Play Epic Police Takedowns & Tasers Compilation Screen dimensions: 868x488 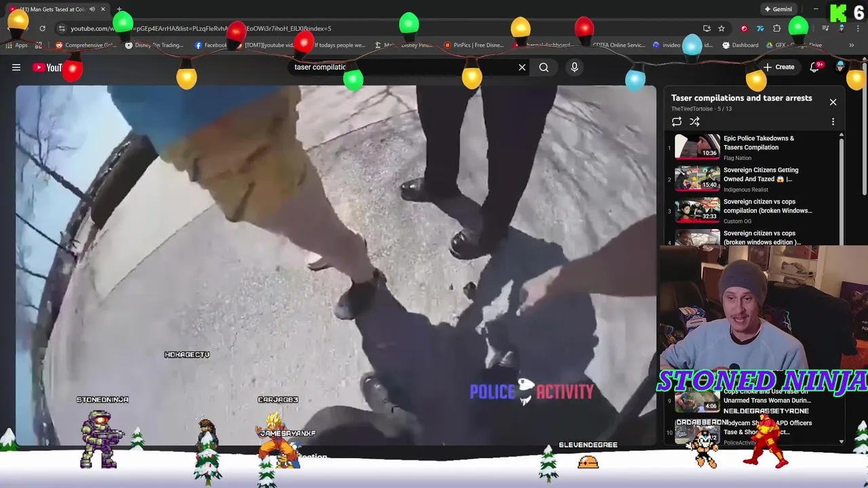[758, 142]
